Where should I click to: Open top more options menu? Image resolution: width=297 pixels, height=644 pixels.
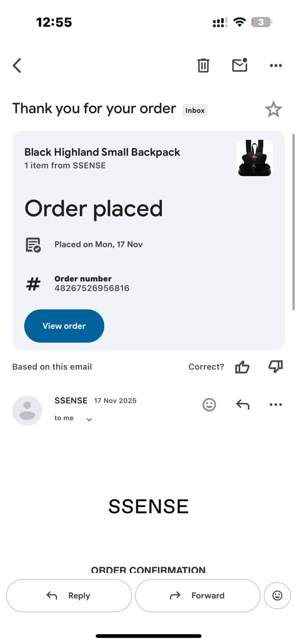[x=276, y=66]
